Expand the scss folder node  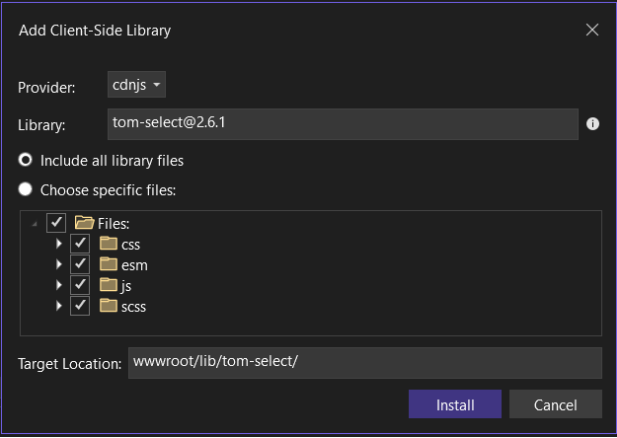click(59, 306)
